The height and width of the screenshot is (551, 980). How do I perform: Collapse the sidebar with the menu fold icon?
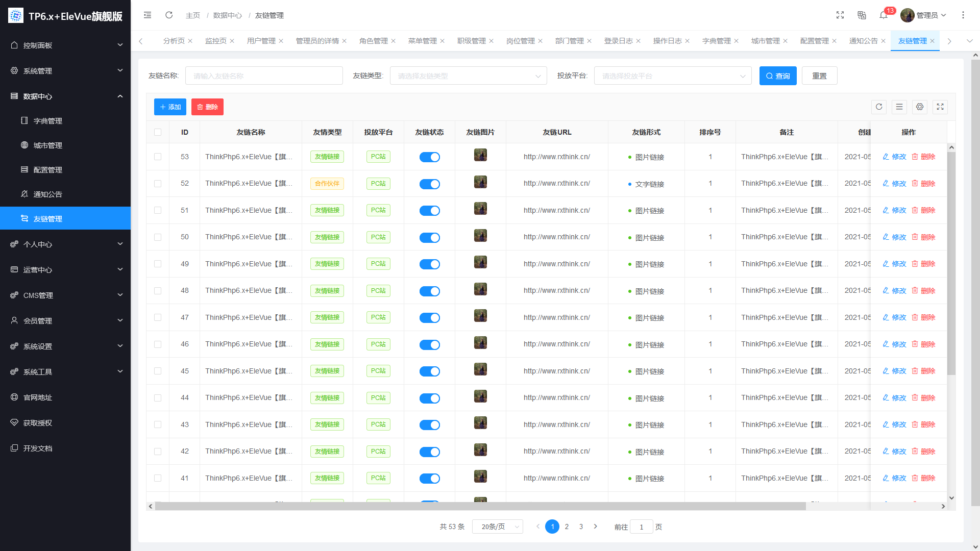tap(148, 15)
